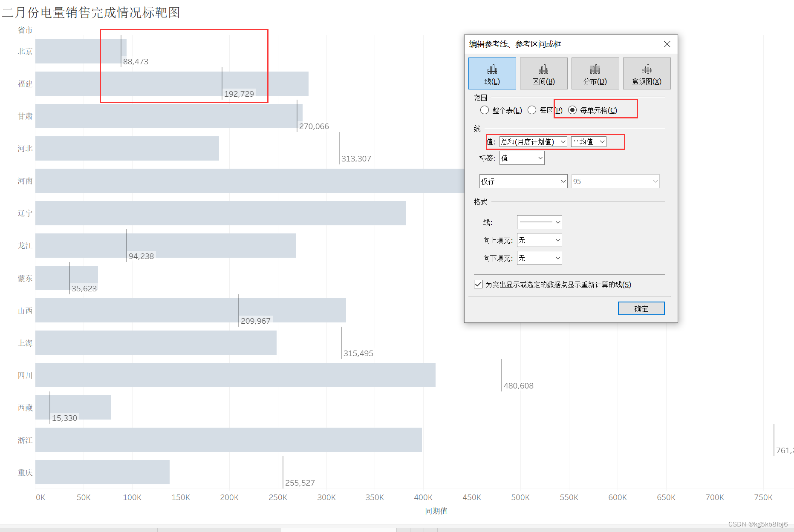Click the 同期值 axis title

(436, 511)
